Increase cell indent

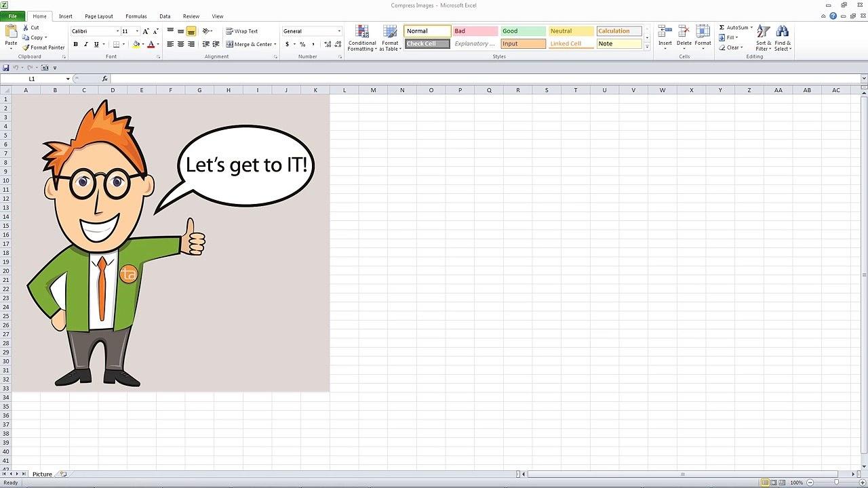pyautogui.click(x=216, y=44)
